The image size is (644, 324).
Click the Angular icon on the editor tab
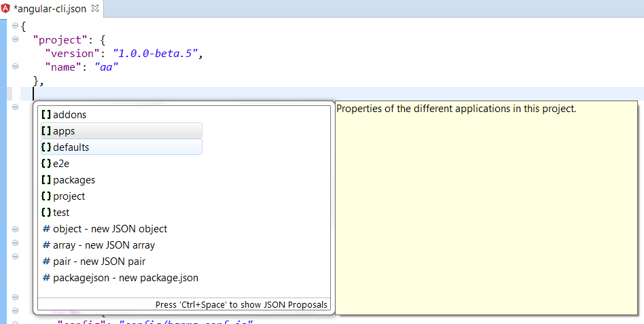[5, 9]
